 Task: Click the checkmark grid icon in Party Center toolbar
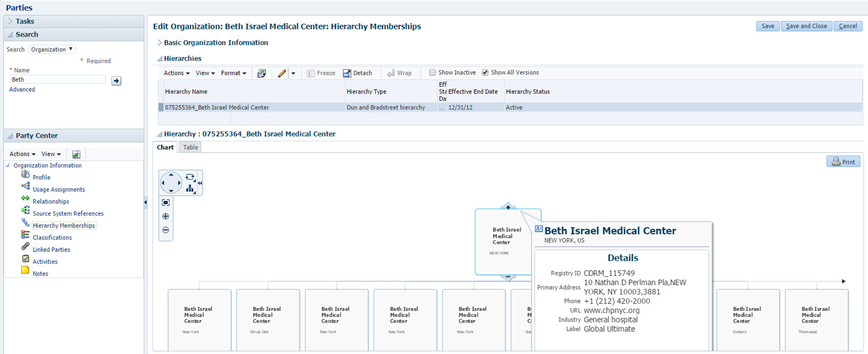76,154
